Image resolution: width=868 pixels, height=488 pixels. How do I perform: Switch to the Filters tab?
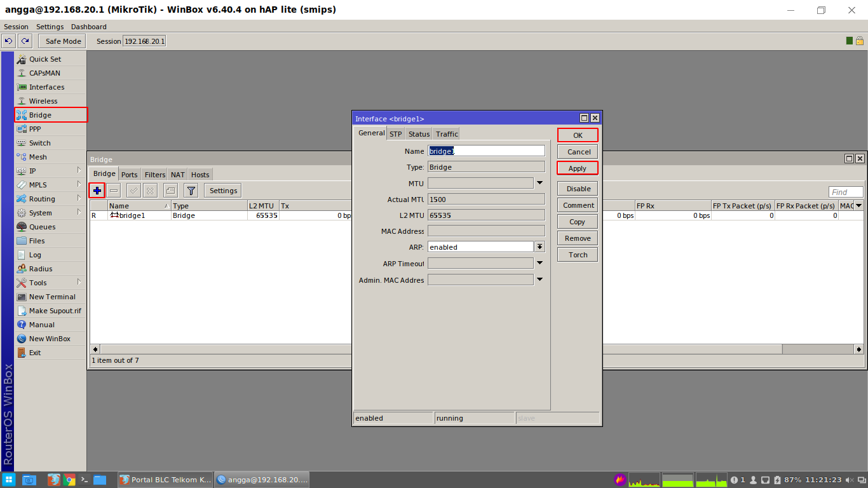point(155,175)
